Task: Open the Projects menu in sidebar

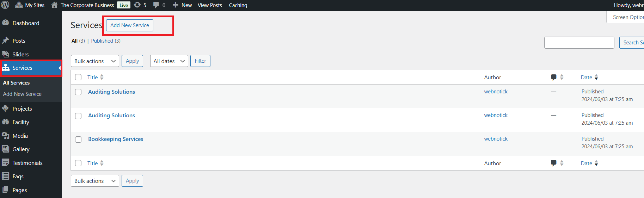Action: (x=22, y=109)
